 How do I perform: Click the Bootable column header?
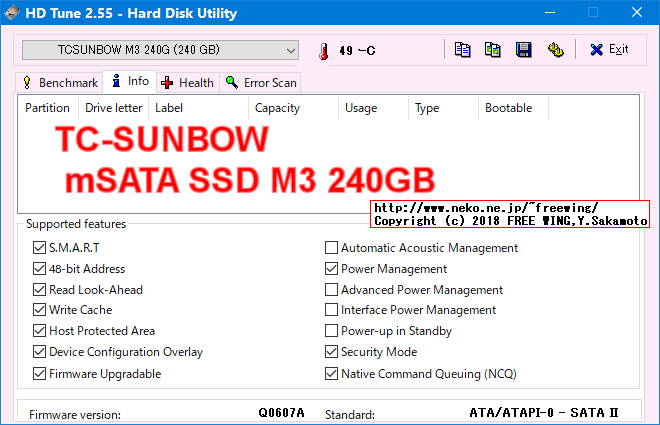click(x=514, y=108)
